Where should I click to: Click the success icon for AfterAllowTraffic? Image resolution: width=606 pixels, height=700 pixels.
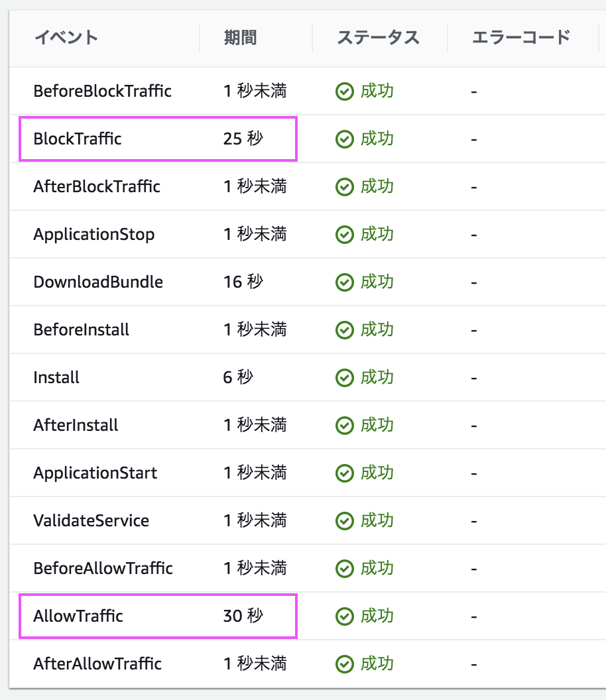coord(344,664)
